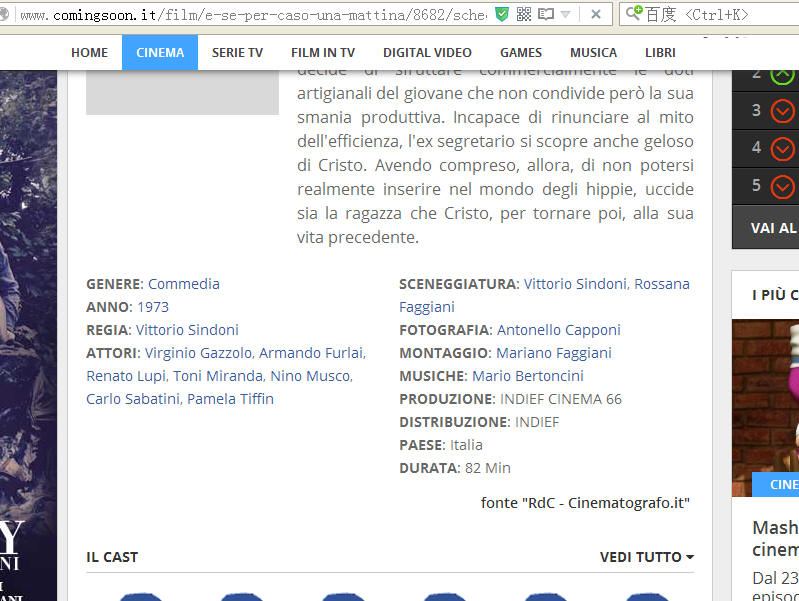
Task: Click the green up arrow at rank 2
Action: [782, 75]
